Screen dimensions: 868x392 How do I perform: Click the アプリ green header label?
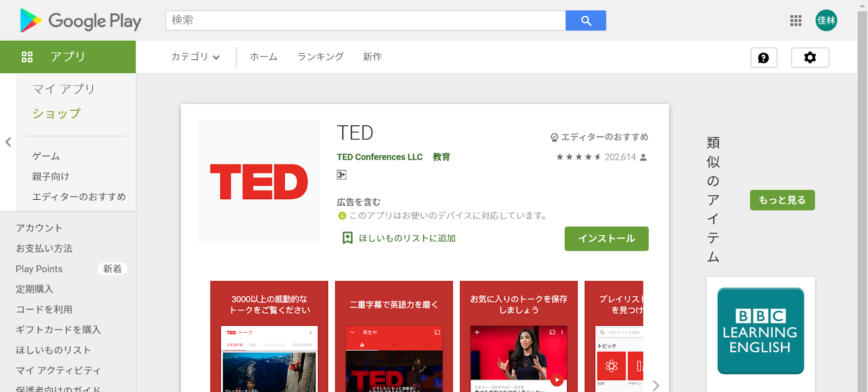click(x=68, y=56)
